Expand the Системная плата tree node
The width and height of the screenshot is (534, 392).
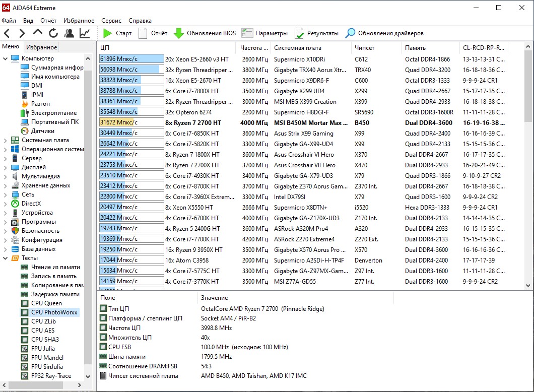(5, 140)
